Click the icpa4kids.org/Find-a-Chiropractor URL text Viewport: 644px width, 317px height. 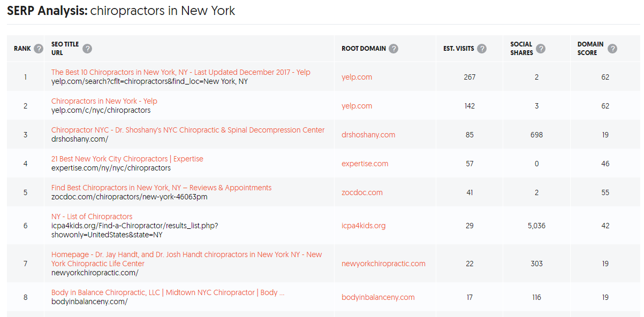point(134,230)
